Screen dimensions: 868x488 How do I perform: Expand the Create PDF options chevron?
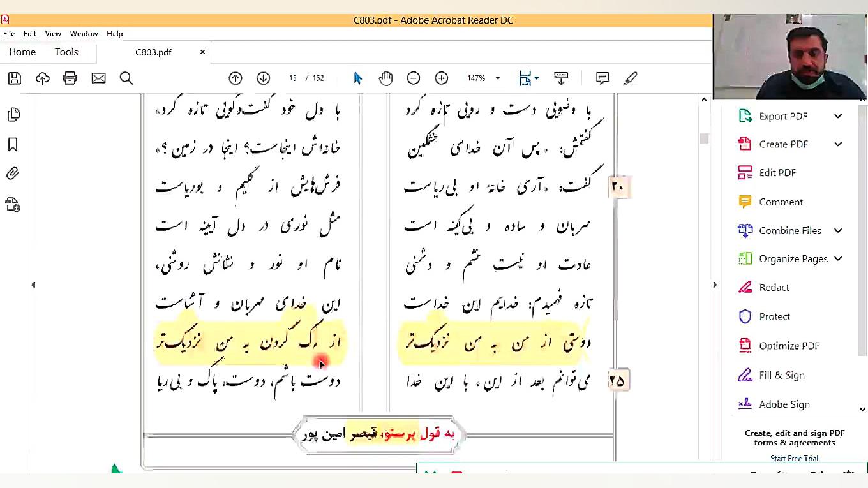coord(838,144)
